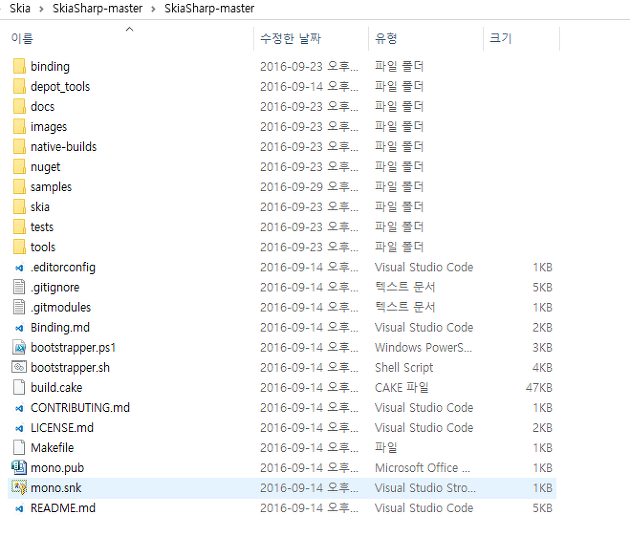Select the Binding.md file name
630x538 pixels.
click(60, 328)
